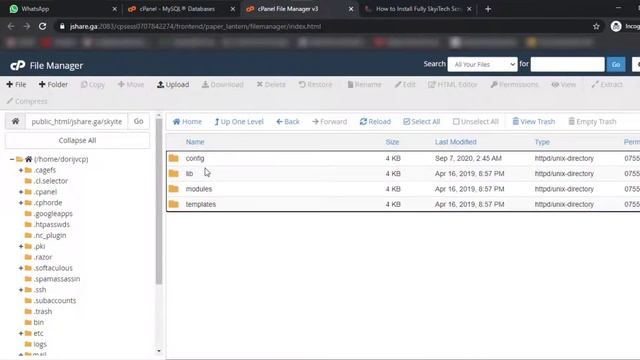Sort files by the Size column
The width and height of the screenshot is (640, 360).
tap(392, 142)
